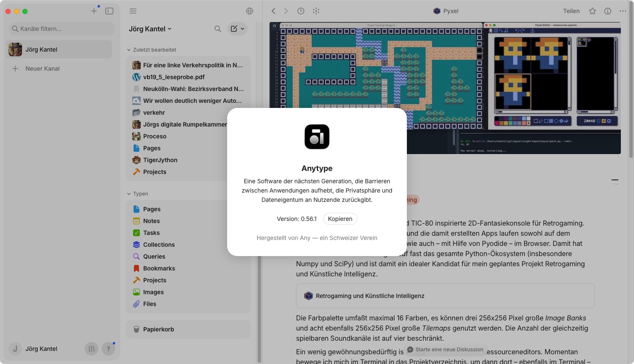
Task: Click Hergestellt von Any footer text
Action: (317, 238)
